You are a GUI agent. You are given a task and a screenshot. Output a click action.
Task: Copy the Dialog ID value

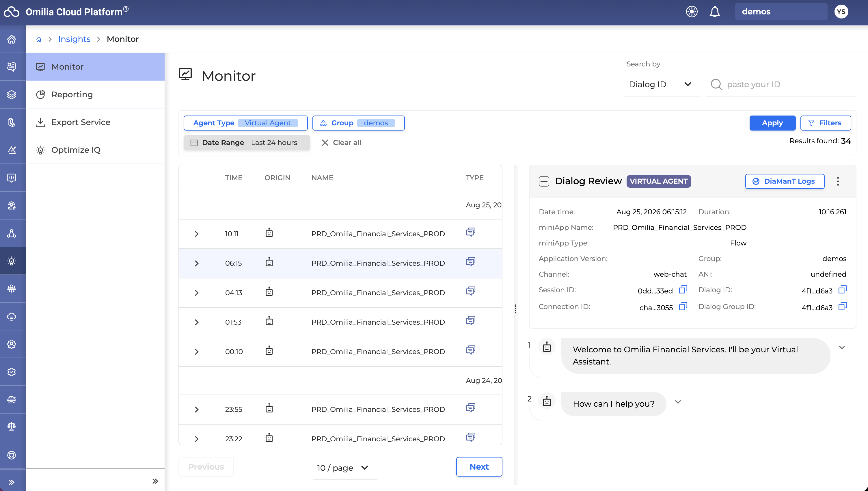pos(842,290)
